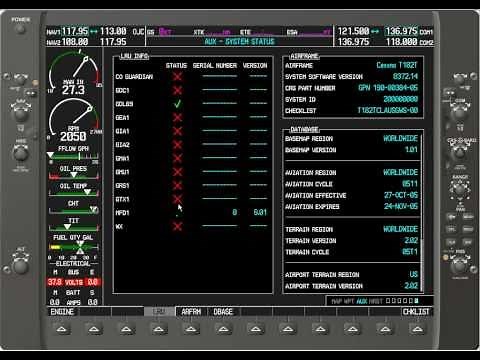Click the red X status for GMU1
Image resolution: width=480 pixels, height=360 pixels.
point(178,172)
